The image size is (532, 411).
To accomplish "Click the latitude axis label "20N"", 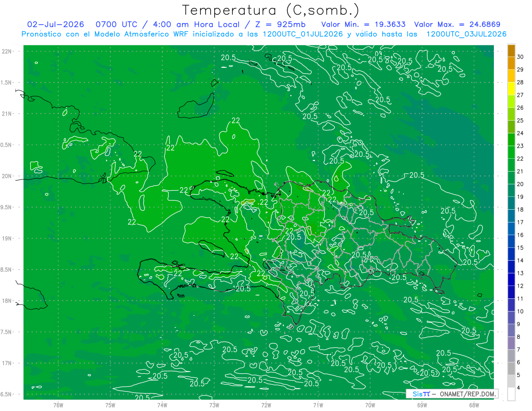I will (x=7, y=176).
